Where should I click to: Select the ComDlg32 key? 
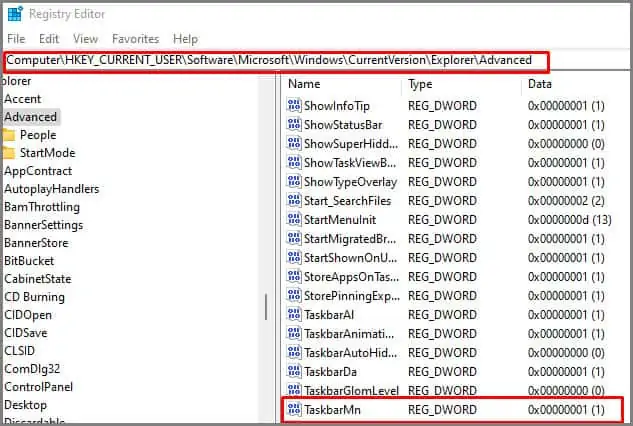pyautogui.click(x=32, y=369)
